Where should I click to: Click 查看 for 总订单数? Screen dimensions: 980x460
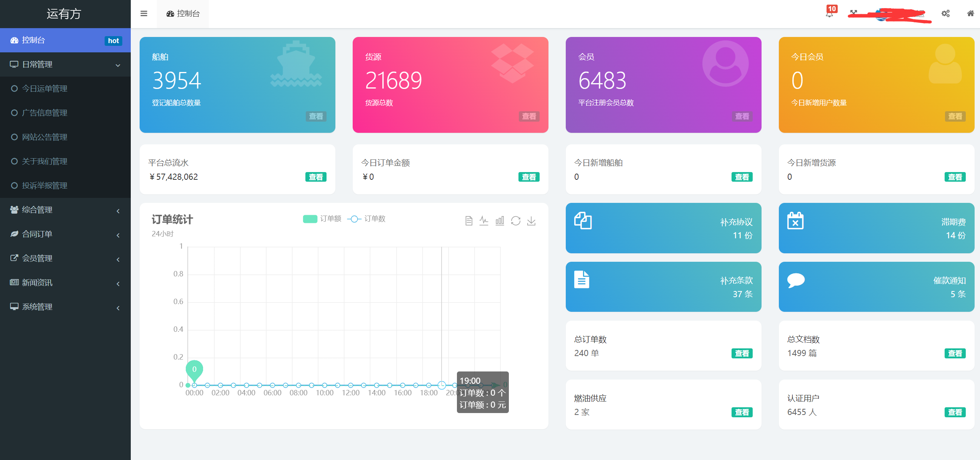(x=742, y=353)
